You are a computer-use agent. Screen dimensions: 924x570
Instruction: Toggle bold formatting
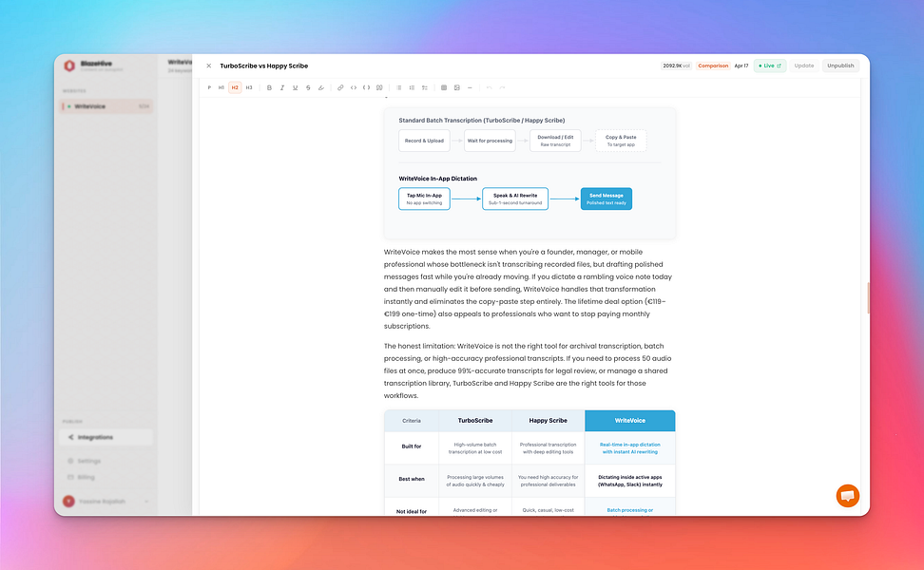[x=269, y=87]
